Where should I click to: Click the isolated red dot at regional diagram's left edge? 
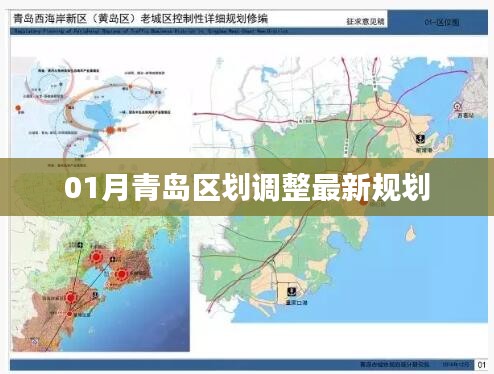[18, 108]
